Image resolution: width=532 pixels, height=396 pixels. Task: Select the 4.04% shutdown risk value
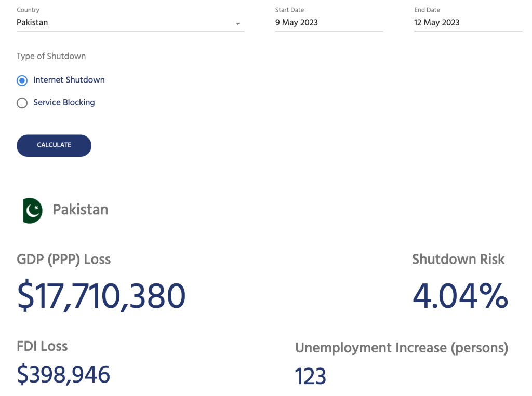coord(460,296)
